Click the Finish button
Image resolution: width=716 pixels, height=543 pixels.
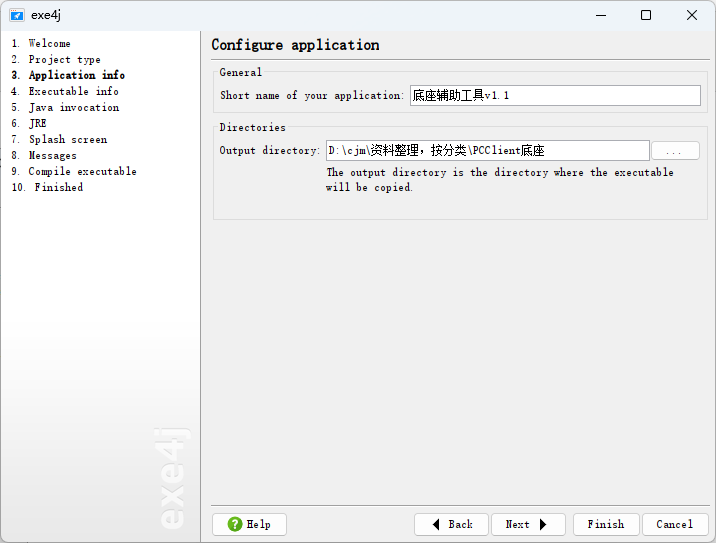(x=606, y=524)
